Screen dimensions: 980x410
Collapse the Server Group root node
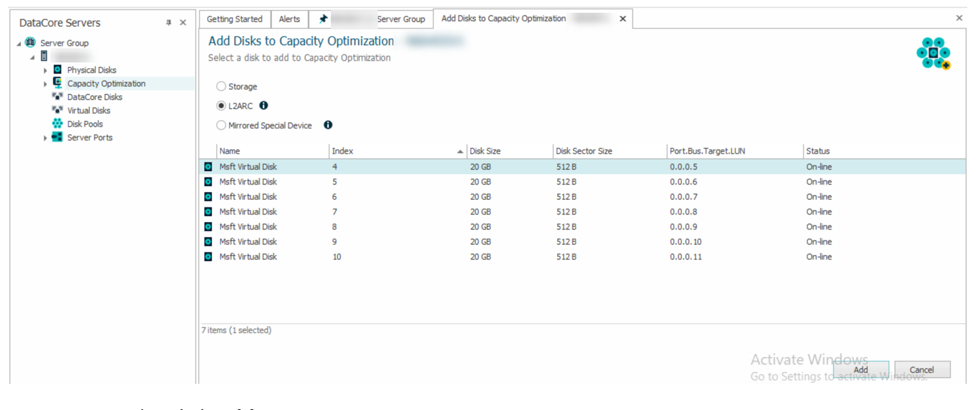(x=19, y=44)
